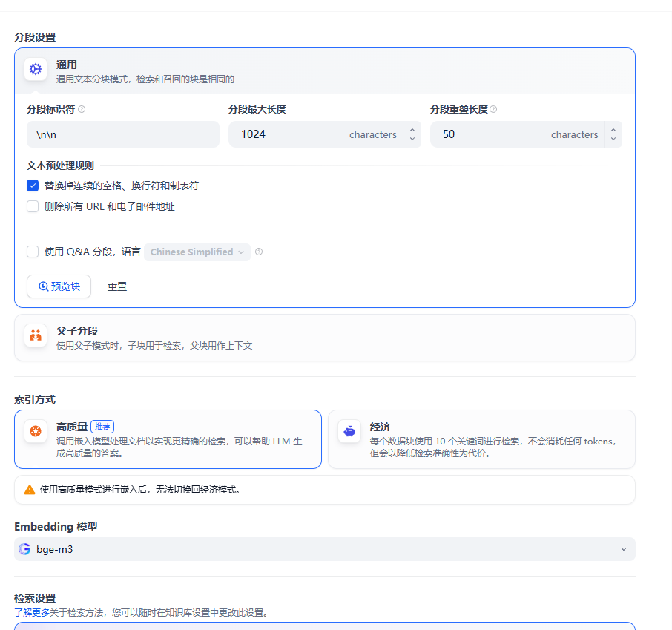Open the 了解更多 link

pos(32,612)
